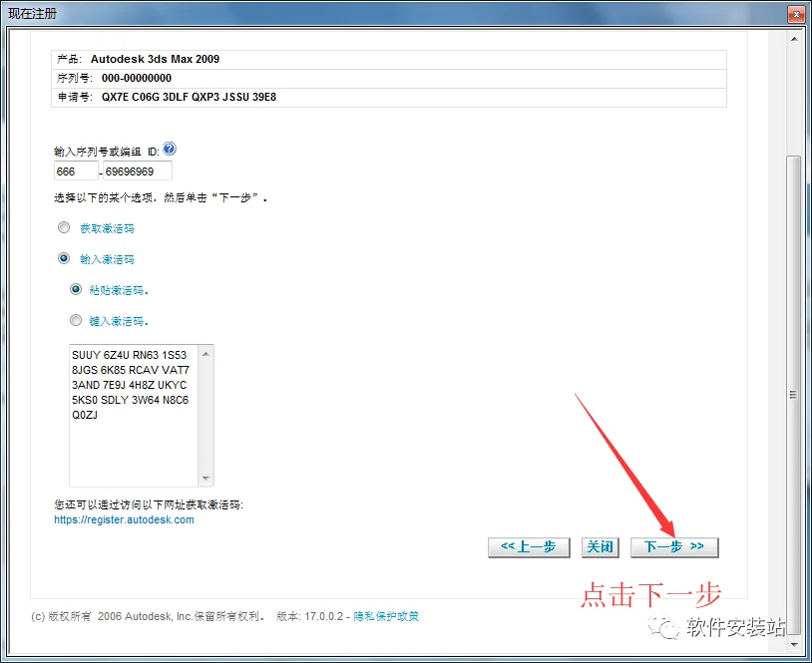Screen dimensions: 812x663
Task: Click the 键入激活码 label text
Action: pyautogui.click(x=119, y=321)
